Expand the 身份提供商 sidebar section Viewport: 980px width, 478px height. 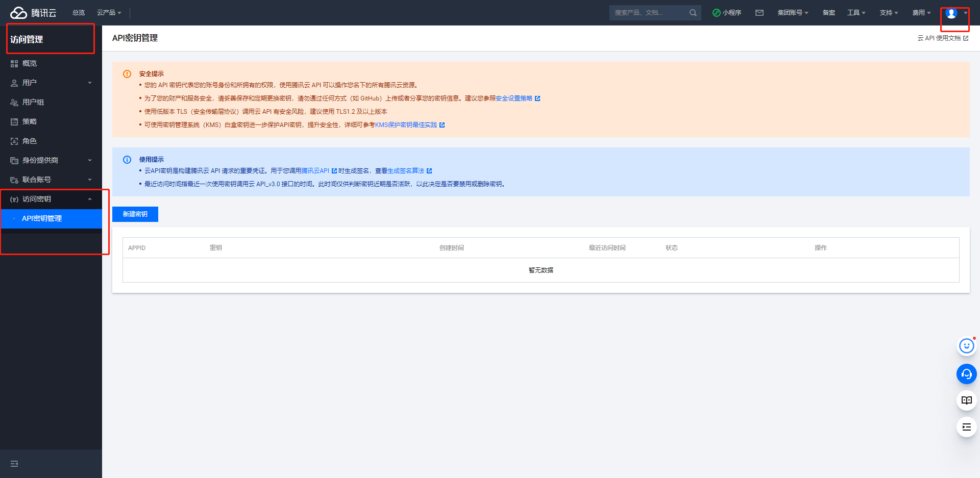(51, 160)
